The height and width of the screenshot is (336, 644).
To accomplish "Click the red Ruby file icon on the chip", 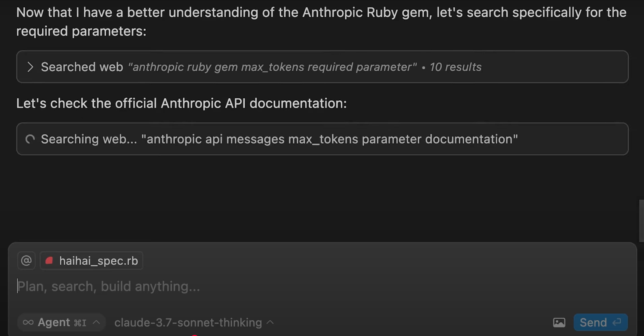I will (x=49, y=261).
